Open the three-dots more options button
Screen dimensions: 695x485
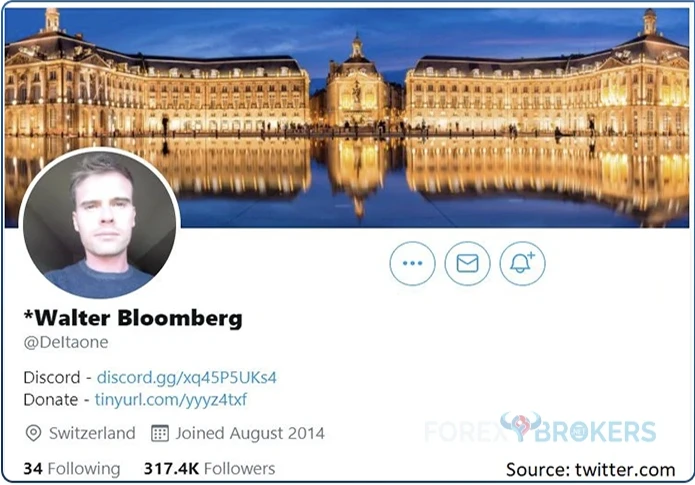pos(412,263)
